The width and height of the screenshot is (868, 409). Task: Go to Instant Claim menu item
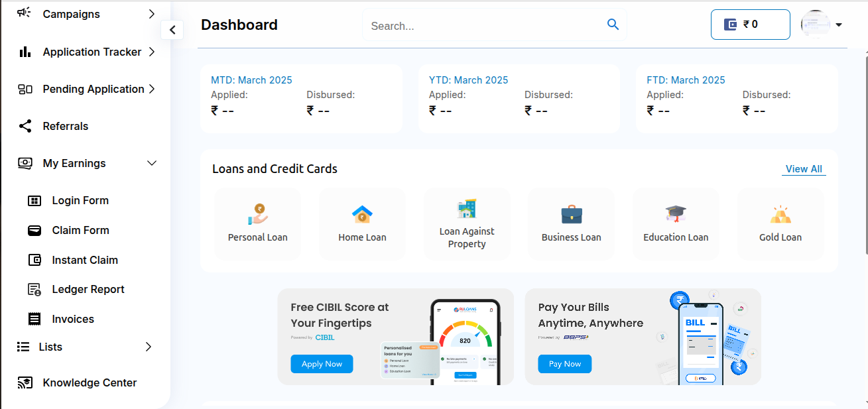84,260
